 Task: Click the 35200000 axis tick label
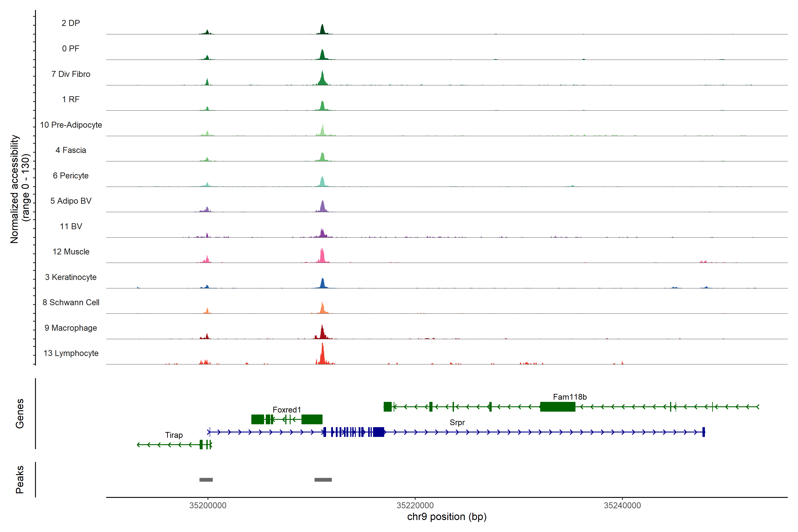(x=208, y=505)
